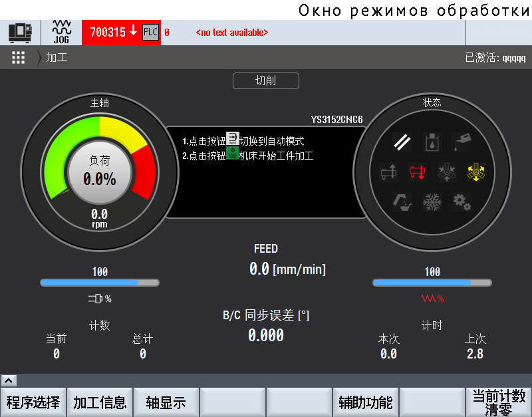Open the 加工信息 softkey
532x417 pixels.
(100, 402)
